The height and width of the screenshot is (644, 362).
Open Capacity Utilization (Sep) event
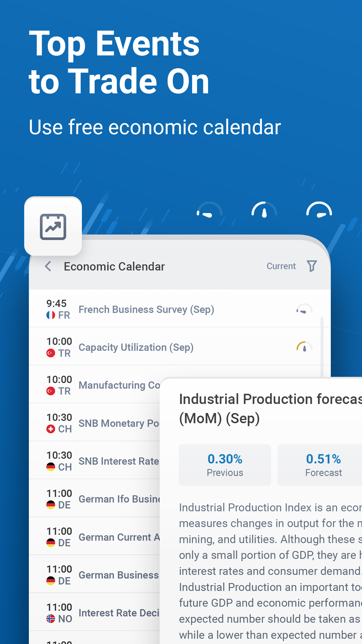click(x=136, y=347)
